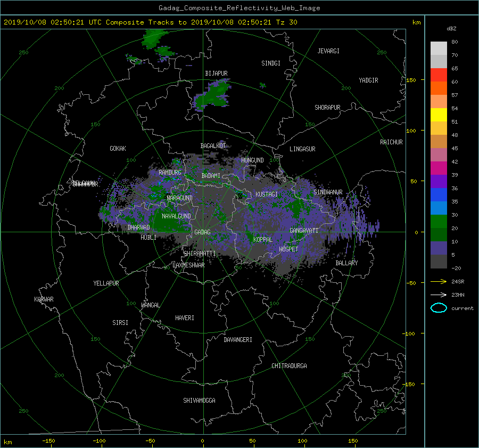
Task: Select the yellow 51 dBZ color swatch
Action: (x=439, y=115)
